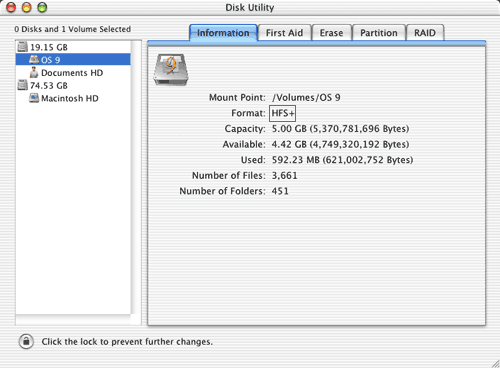Click the 'Number of Folders:' label
The image size is (500, 368).
click(222, 191)
